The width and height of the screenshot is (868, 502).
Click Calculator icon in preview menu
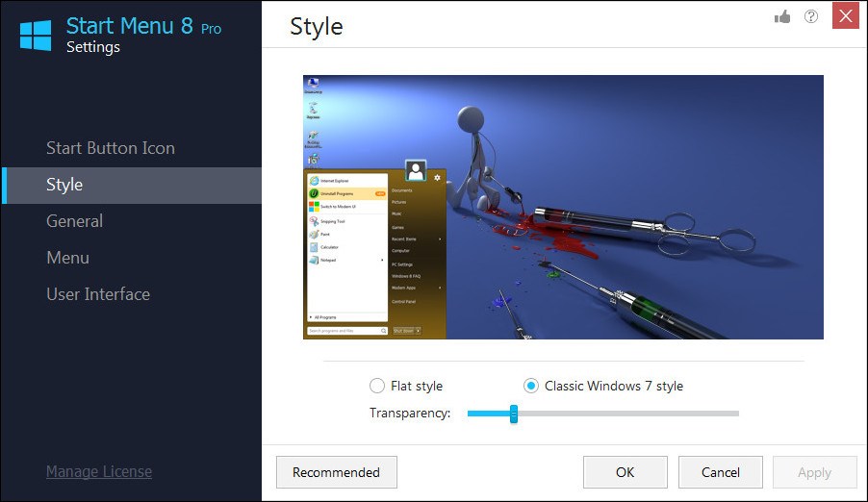tap(314, 247)
